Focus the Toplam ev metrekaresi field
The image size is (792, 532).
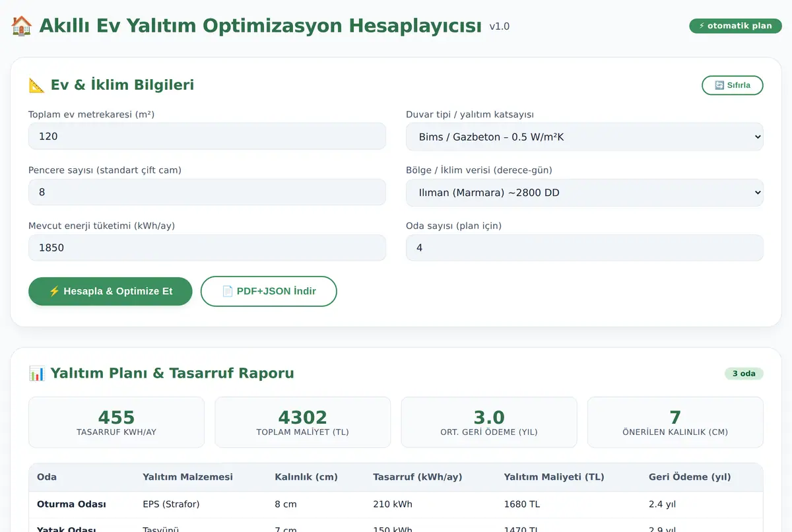[207, 136]
